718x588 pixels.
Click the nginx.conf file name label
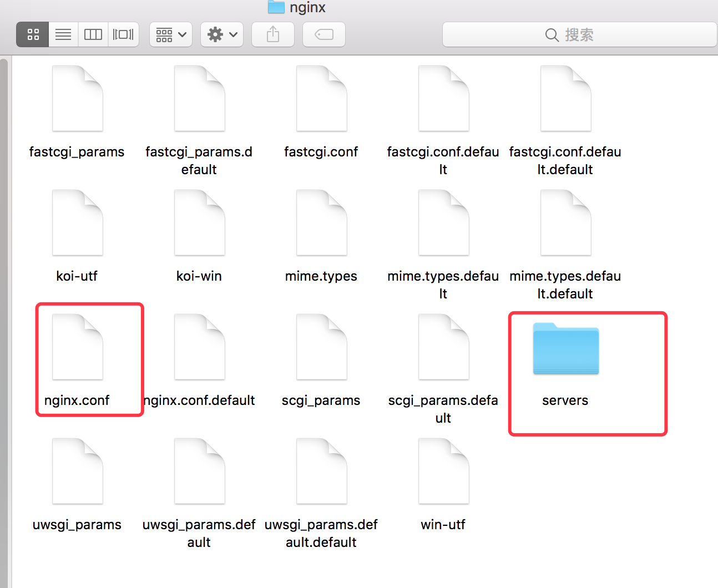pyautogui.click(x=77, y=401)
